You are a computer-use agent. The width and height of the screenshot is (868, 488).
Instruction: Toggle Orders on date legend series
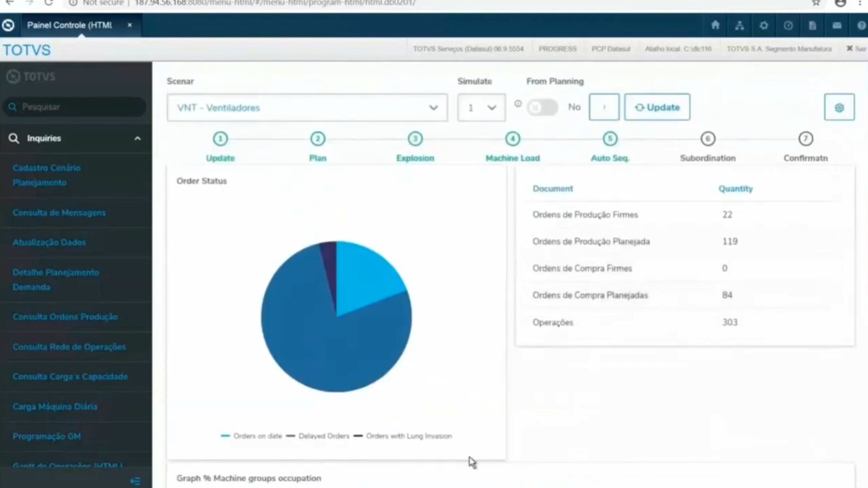(x=252, y=436)
